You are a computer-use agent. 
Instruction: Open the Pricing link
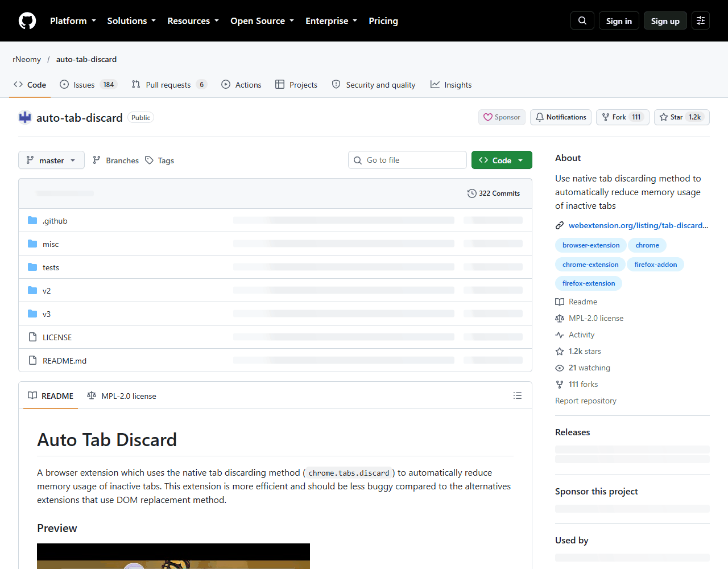(x=383, y=20)
